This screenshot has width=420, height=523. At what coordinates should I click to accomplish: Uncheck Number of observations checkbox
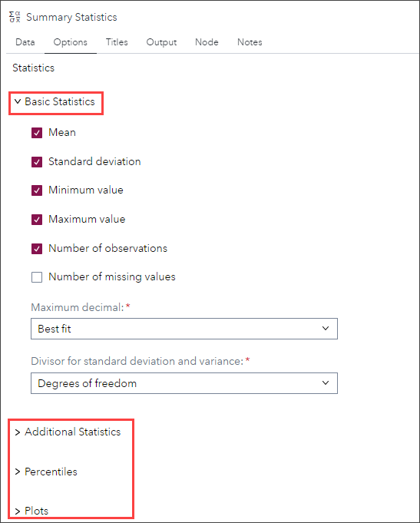point(37,249)
